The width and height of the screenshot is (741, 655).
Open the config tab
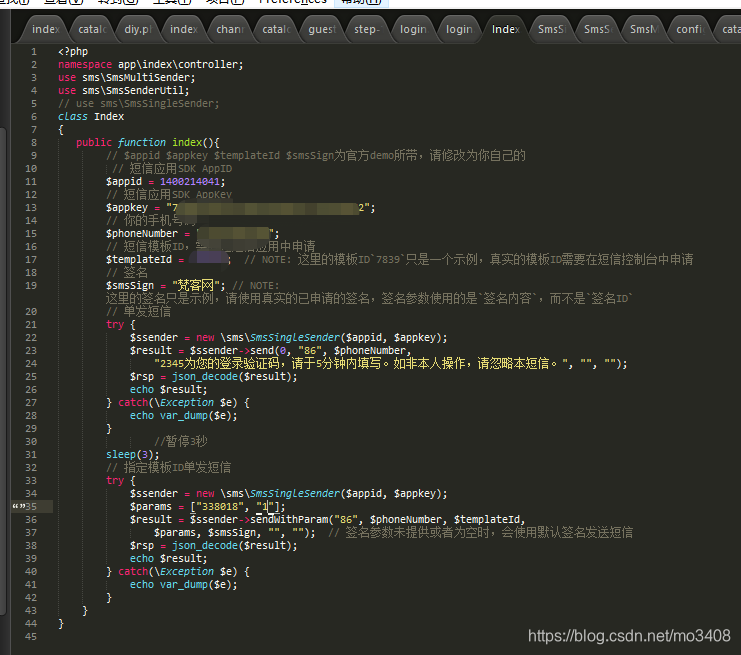coord(689,29)
